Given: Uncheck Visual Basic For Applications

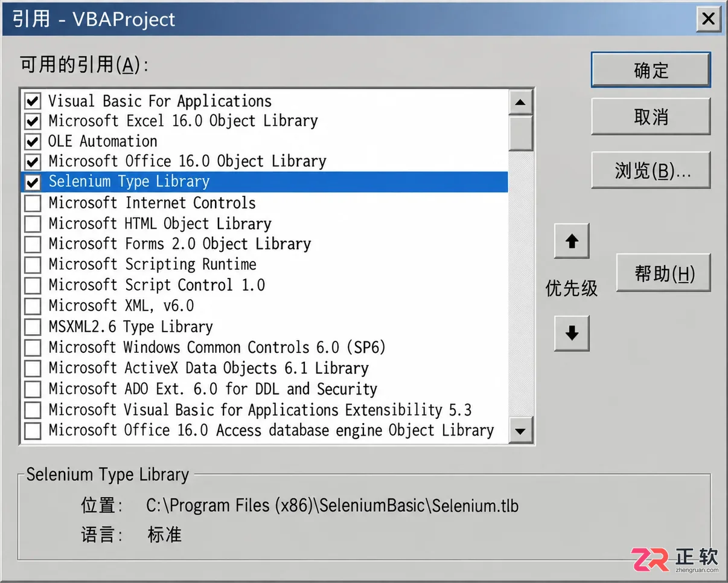Looking at the screenshot, I should click(x=33, y=100).
